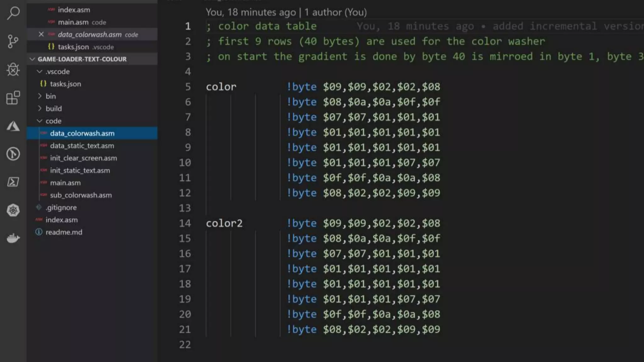Close the data_colorwash.asm open editor

(x=41, y=34)
